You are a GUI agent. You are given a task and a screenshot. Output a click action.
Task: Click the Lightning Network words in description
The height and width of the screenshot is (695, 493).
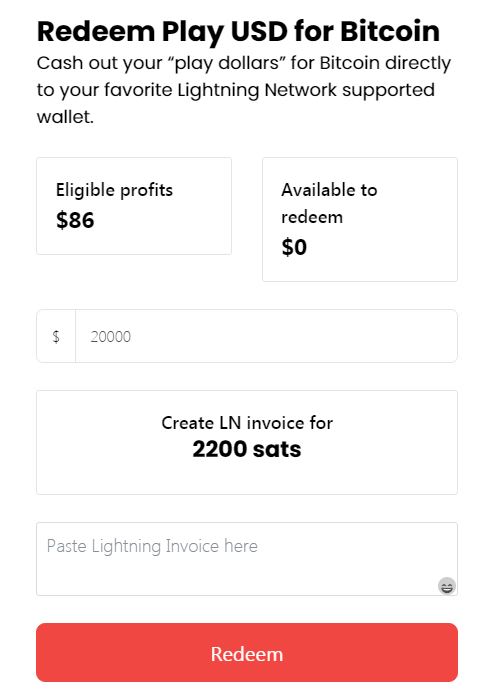click(x=257, y=90)
